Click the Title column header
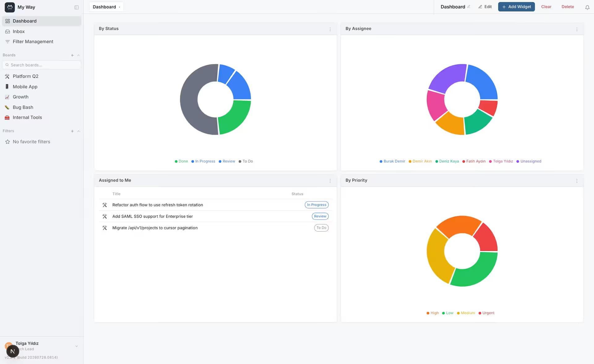 click(x=116, y=194)
